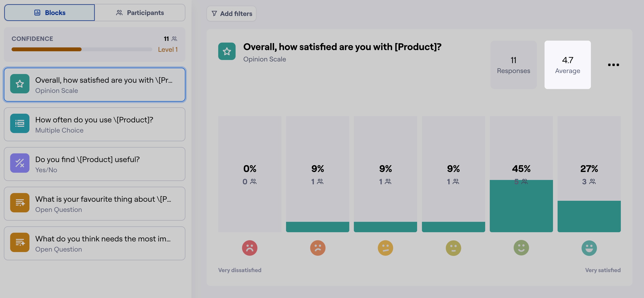Screen dimensions: 644x298
Task: Click the 45% satisfaction bar
Action: pos(521,206)
